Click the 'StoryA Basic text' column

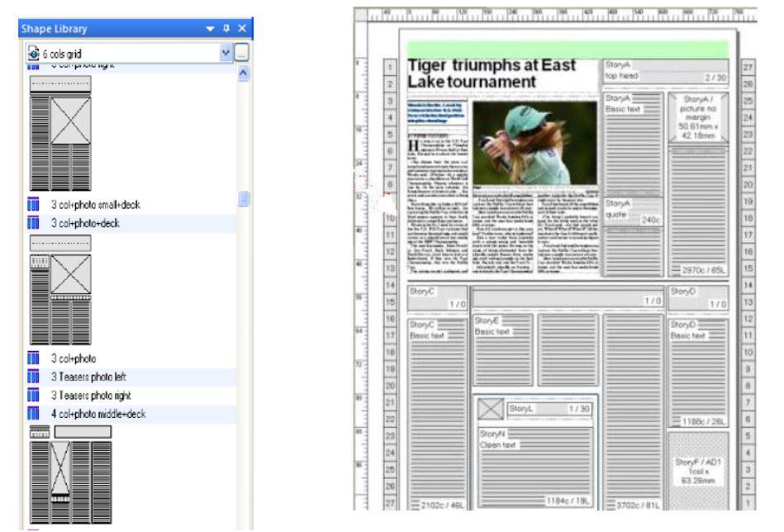[634, 144]
